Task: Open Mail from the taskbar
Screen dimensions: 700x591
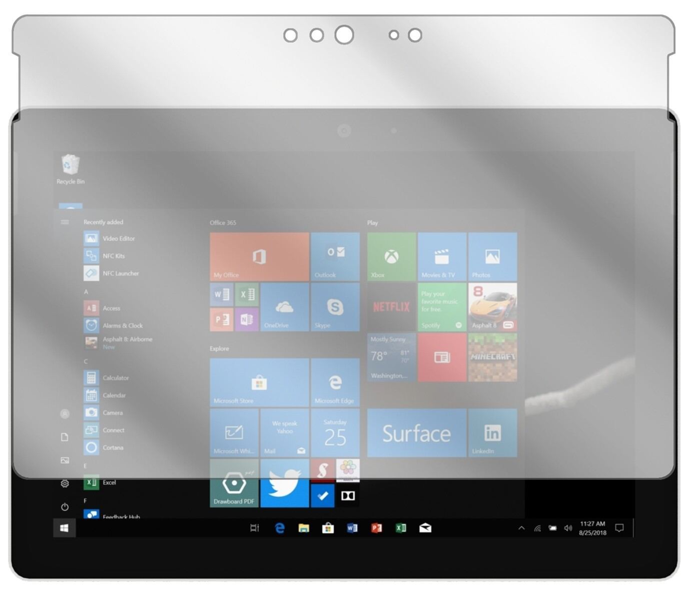Action: click(425, 528)
